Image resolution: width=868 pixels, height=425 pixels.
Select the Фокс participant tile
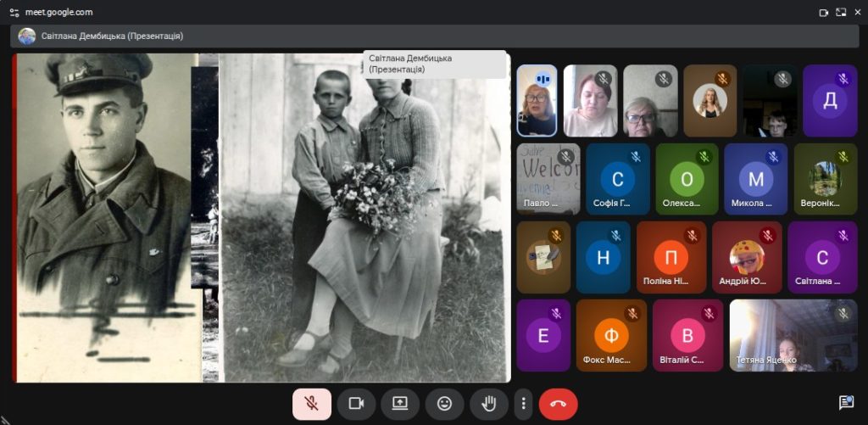coord(611,335)
